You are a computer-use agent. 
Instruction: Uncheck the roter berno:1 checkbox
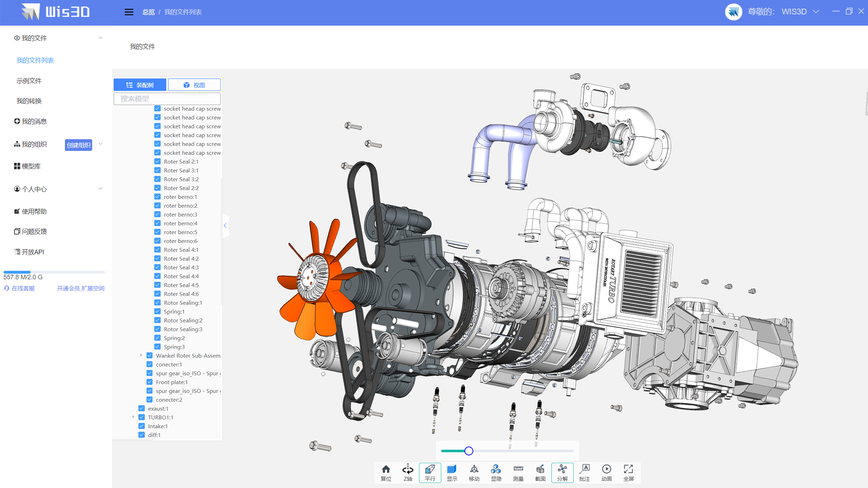pyautogui.click(x=157, y=197)
